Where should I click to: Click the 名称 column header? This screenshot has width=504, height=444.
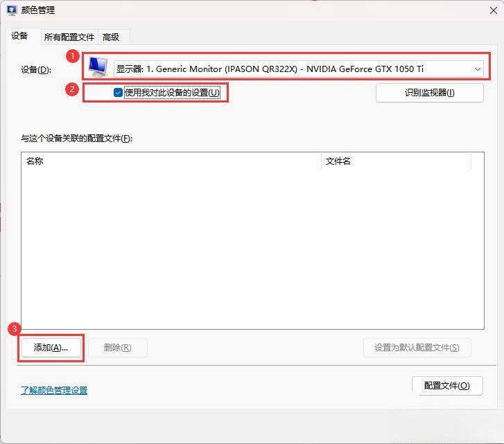(171, 161)
